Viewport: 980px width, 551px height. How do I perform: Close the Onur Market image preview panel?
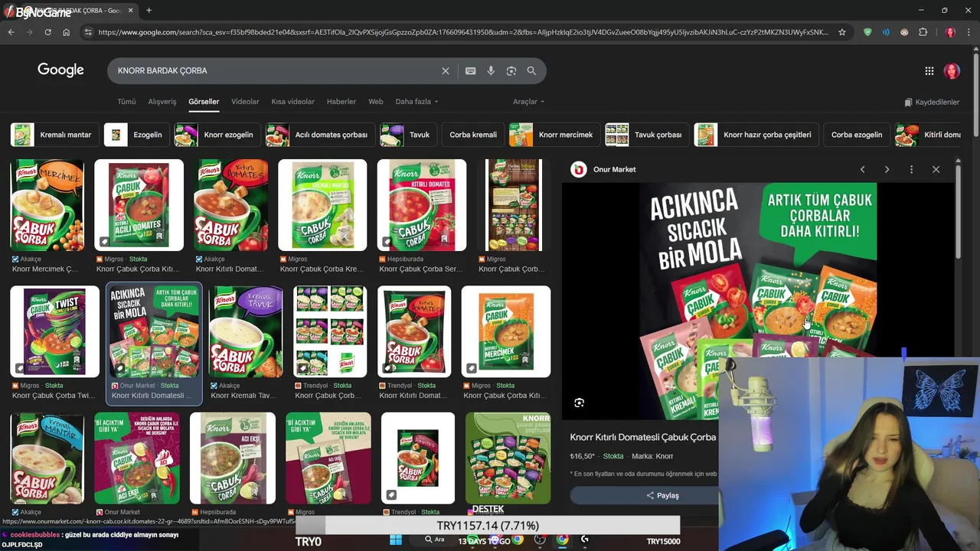coord(936,169)
